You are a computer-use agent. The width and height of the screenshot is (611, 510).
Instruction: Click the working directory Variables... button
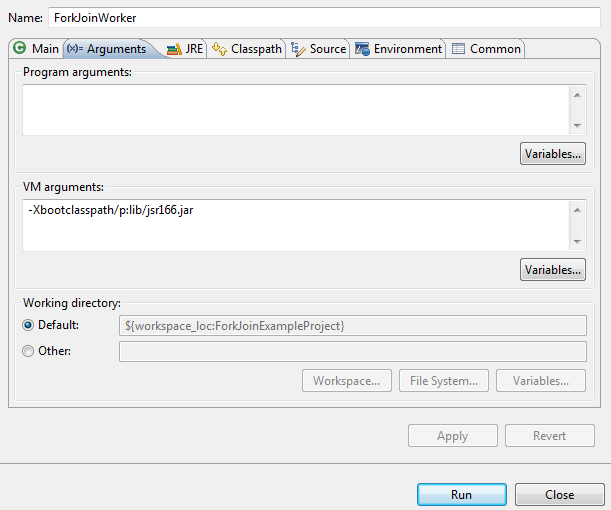coord(540,381)
